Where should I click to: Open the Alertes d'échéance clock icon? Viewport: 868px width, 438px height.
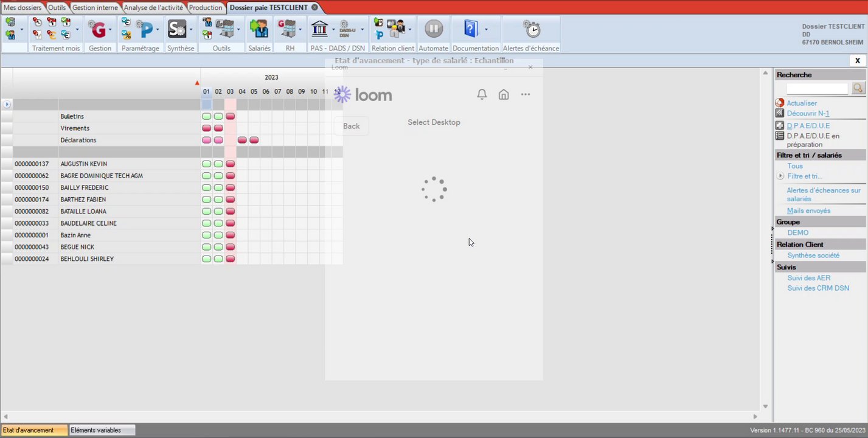pos(532,29)
